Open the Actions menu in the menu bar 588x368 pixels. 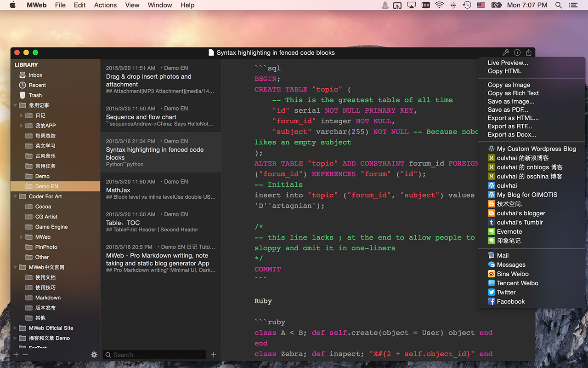tap(105, 5)
